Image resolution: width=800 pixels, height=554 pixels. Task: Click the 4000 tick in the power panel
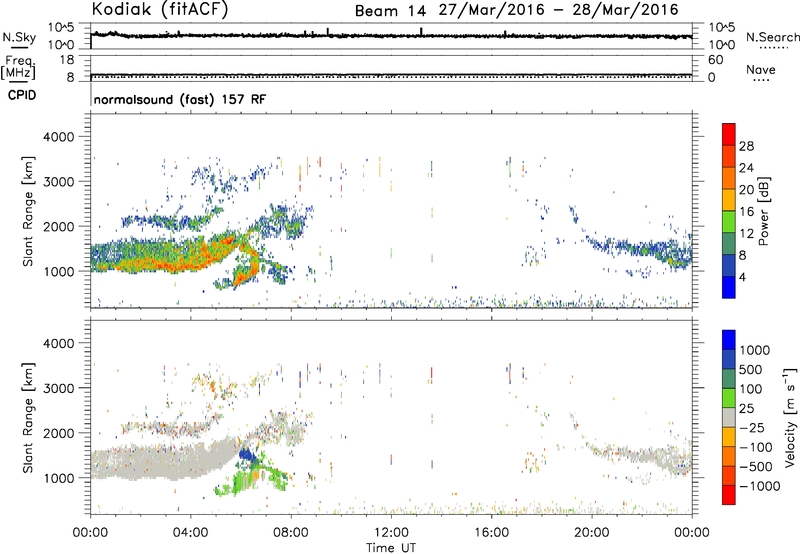[x=59, y=137]
